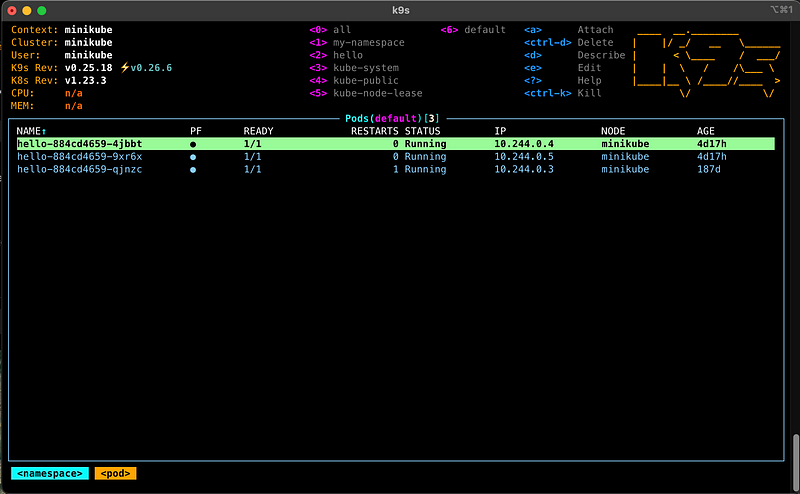The height and width of the screenshot is (494, 800).
Task: Sort by the NAME column header
Action: (28, 131)
